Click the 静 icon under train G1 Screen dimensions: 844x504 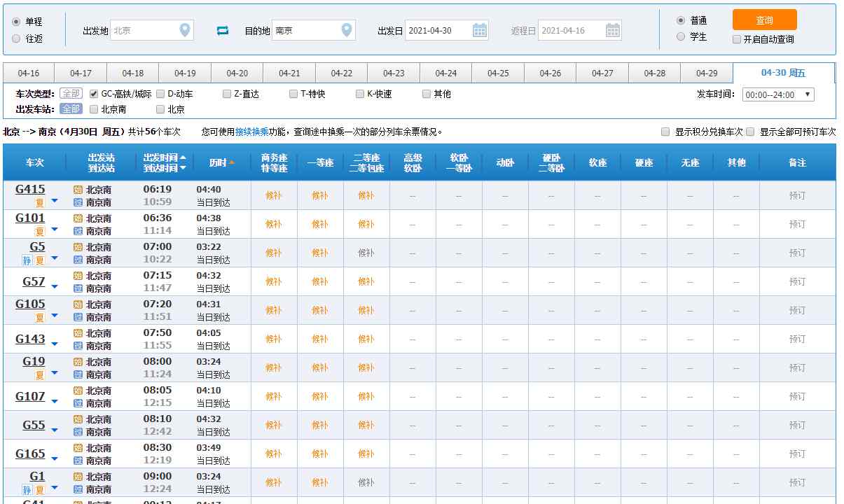tap(27, 490)
